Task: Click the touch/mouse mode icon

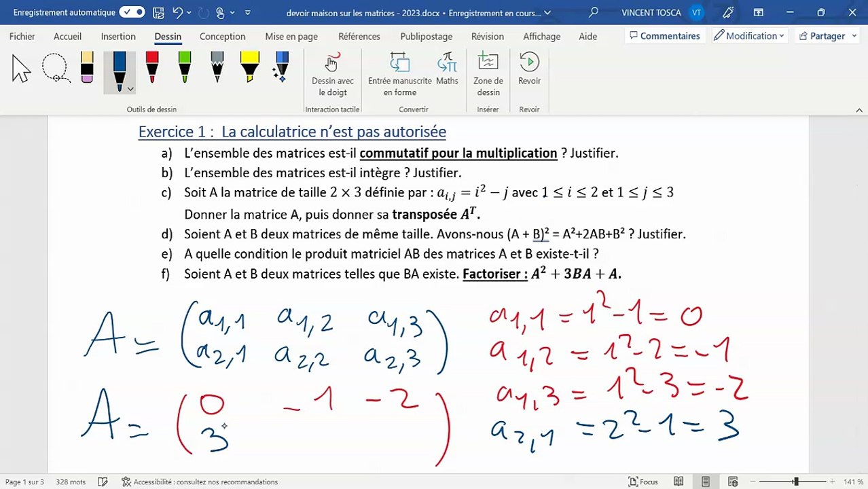Action: tap(220, 12)
